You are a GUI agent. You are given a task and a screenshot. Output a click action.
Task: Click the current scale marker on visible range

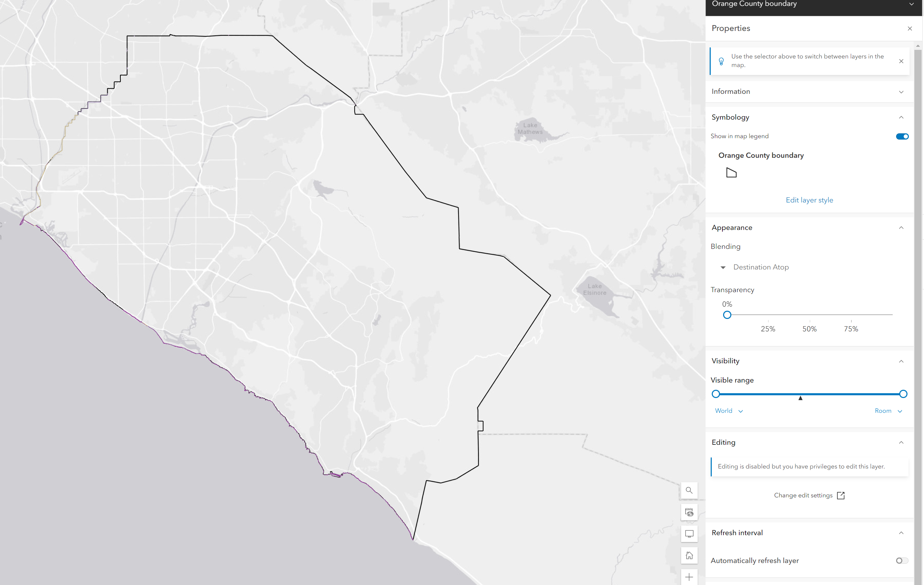tap(800, 398)
